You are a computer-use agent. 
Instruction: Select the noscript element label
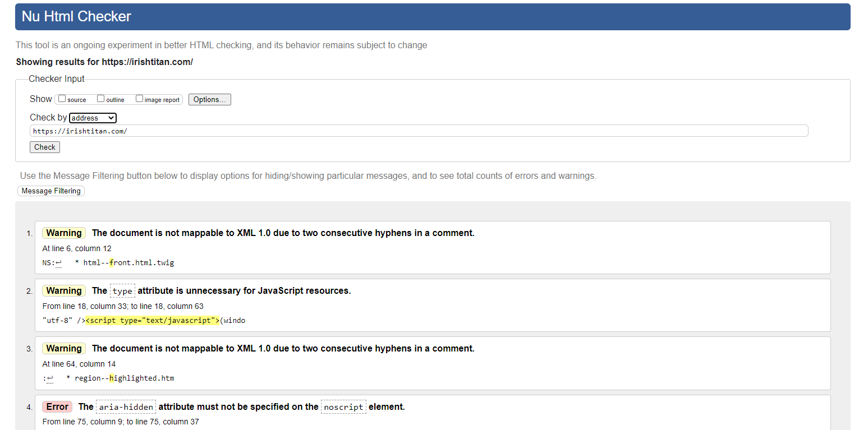pyautogui.click(x=343, y=406)
